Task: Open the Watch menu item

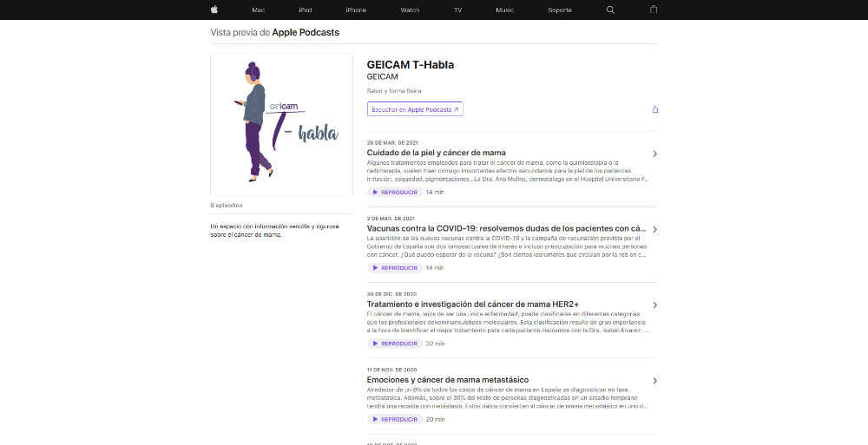Action: pyautogui.click(x=411, y=10)
